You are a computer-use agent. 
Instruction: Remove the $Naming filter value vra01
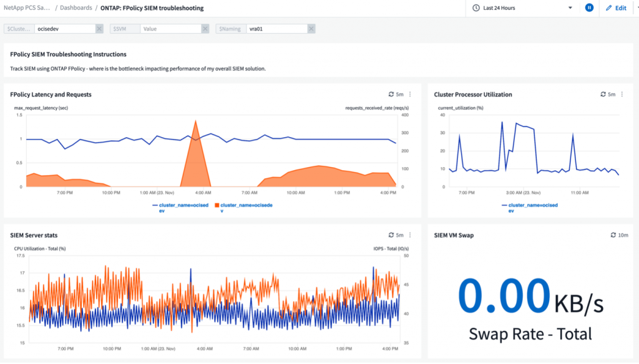[311, 29]
